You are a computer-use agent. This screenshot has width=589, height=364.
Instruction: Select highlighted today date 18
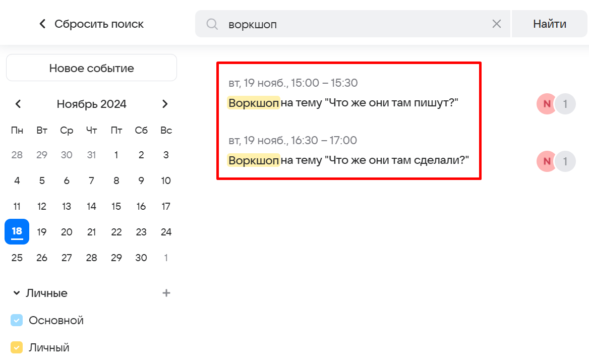17,231
